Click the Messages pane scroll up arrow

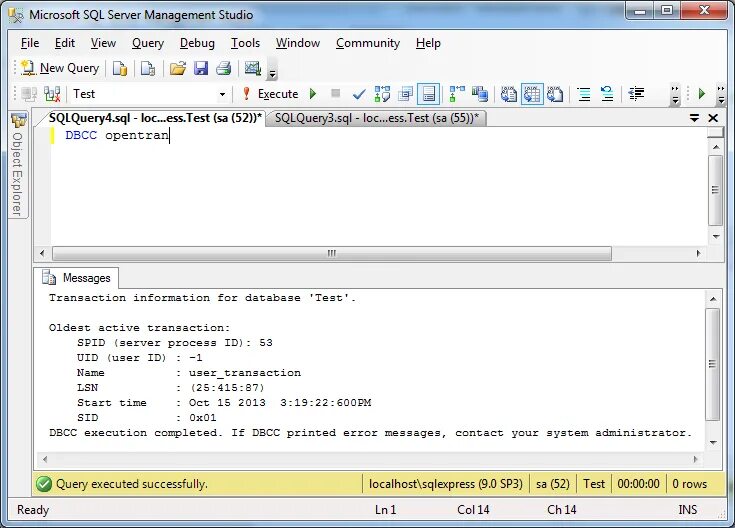pyautogui.click(x=713, y=299)
